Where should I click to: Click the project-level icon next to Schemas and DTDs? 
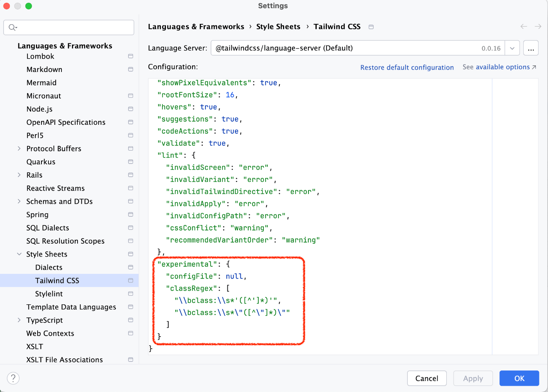click(x=131, y=201)
